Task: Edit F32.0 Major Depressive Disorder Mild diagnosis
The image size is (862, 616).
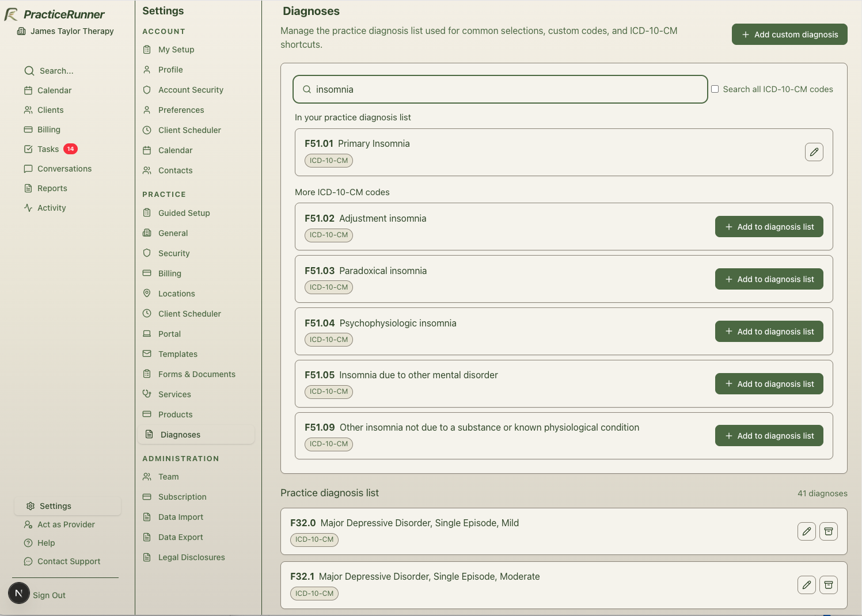Action: click(x=807, y=531)
